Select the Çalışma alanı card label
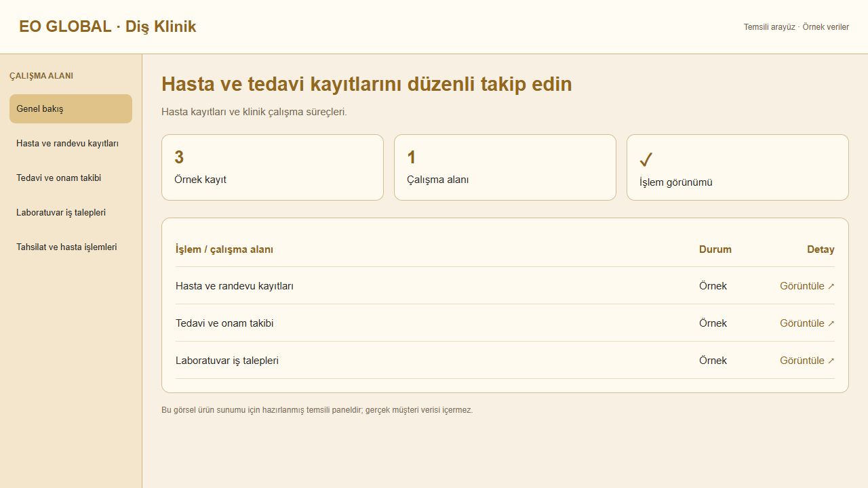 (x=437, y=180)
